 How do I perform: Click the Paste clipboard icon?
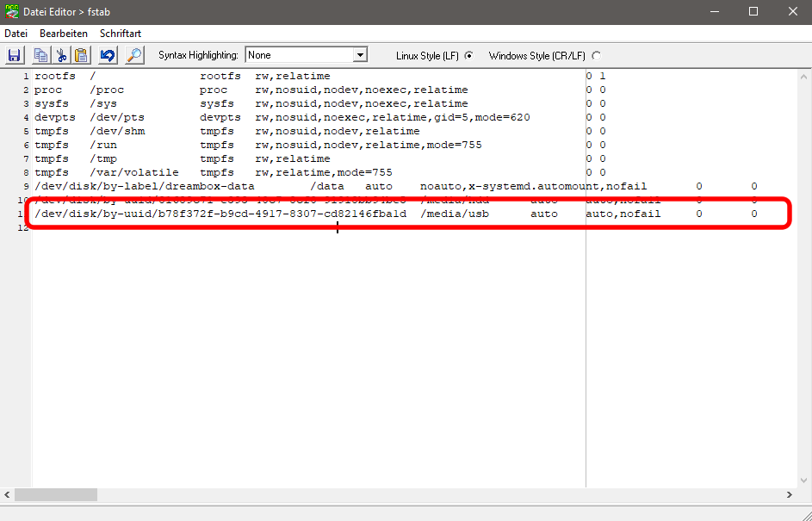pyautogui.click(x=81, y=55)
